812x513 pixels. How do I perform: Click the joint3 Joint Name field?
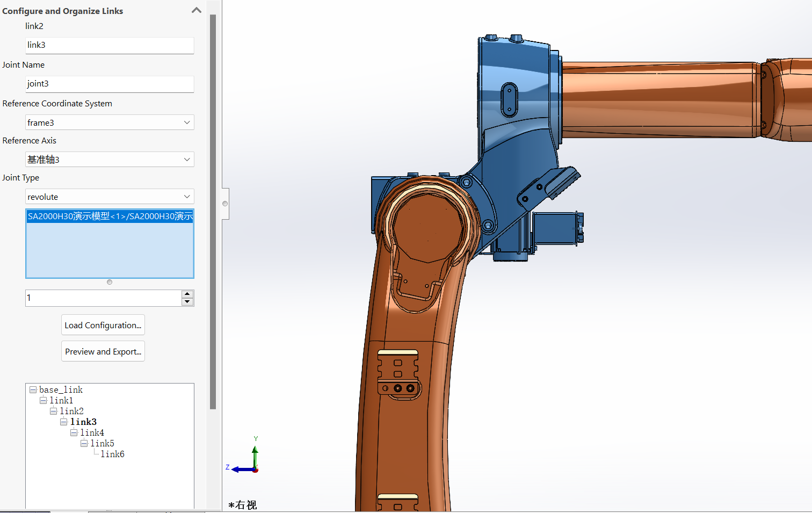tap(109, 84)
